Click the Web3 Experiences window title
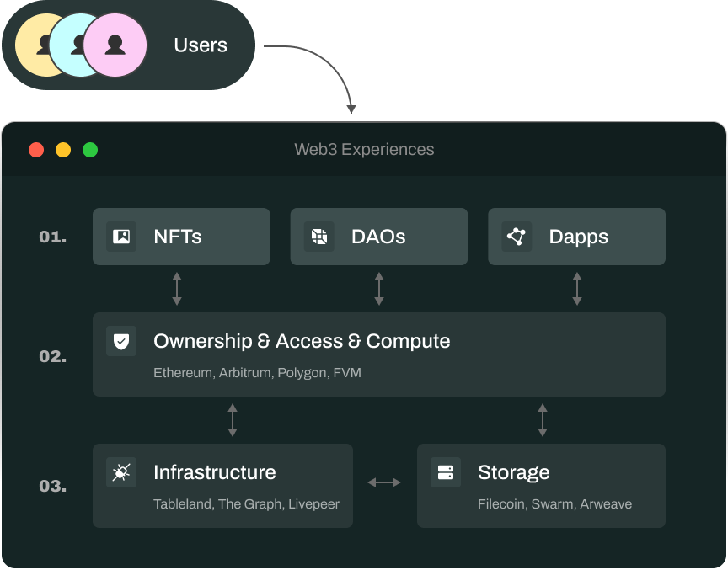 (x=364, y=150)
